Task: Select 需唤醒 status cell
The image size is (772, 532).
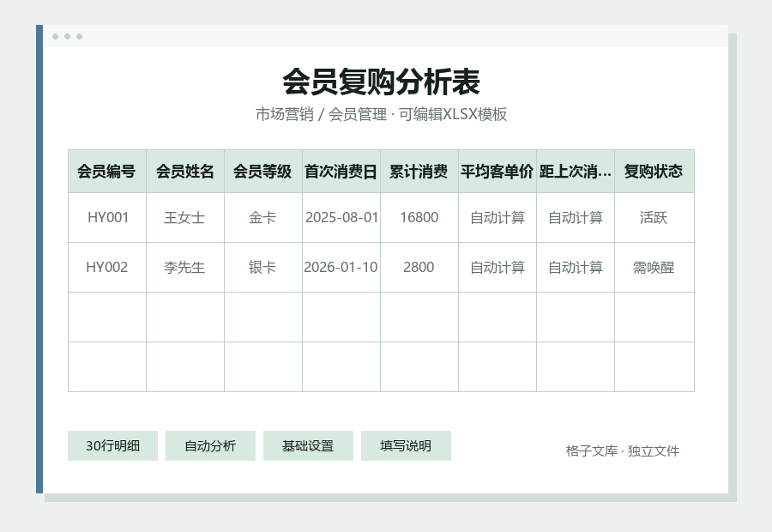Action: (654, 268)
